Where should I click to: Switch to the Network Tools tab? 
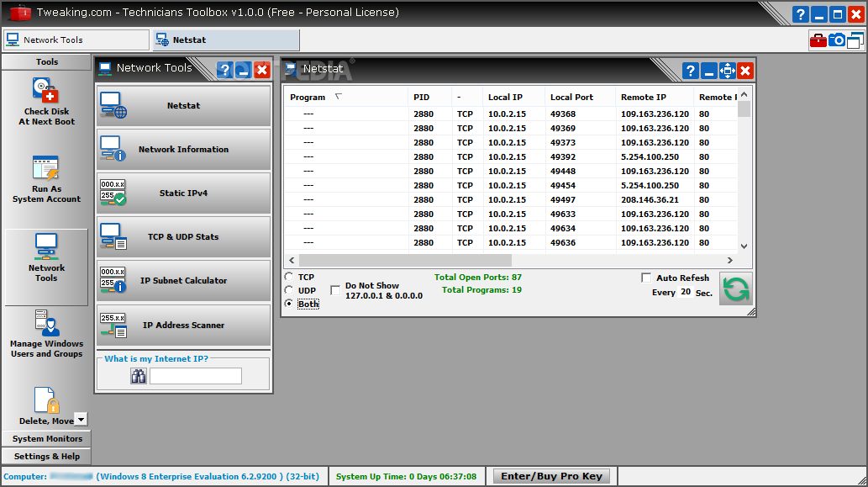tap(76, 40)
